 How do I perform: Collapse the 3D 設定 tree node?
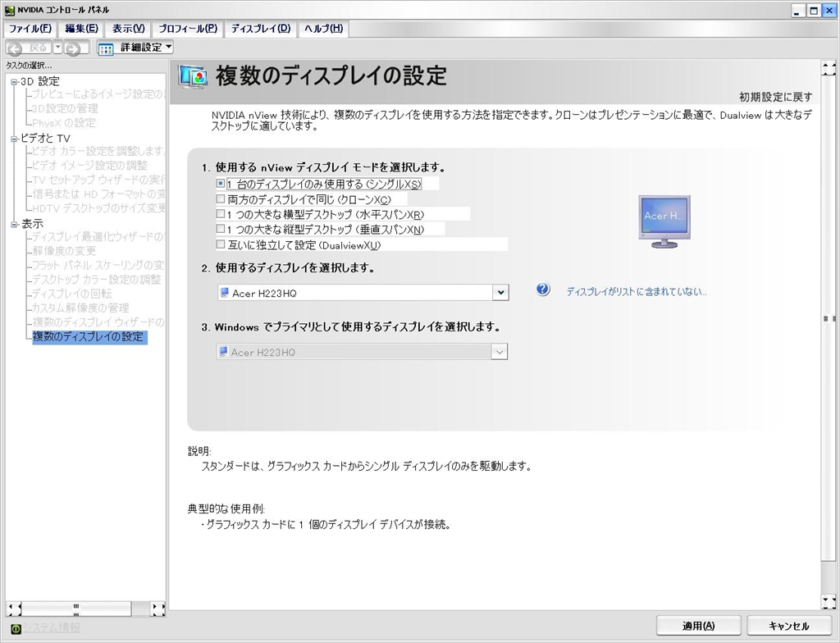[x=14, y=82]
